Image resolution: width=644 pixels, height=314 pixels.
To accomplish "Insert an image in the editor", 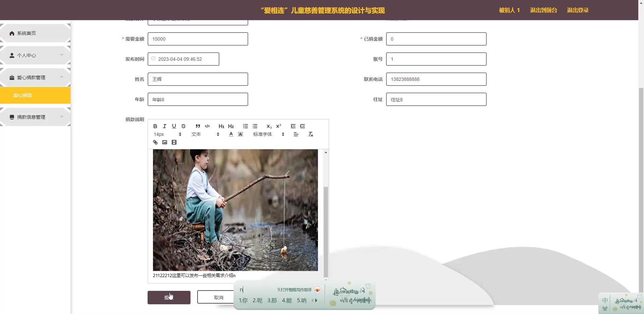I will coord(165,142).
